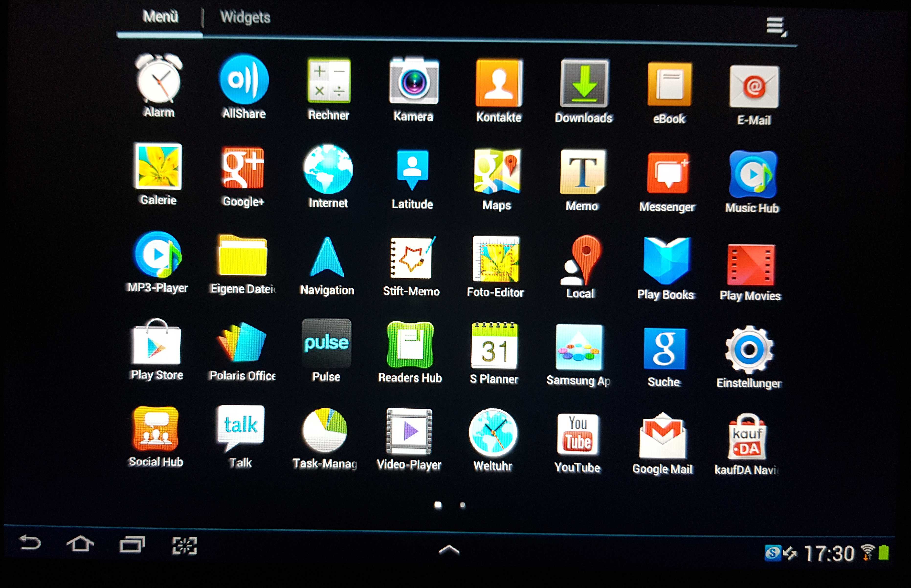Capture a screenshot using the capture button
The image size is (911, 588).
(x=185, y=546)
